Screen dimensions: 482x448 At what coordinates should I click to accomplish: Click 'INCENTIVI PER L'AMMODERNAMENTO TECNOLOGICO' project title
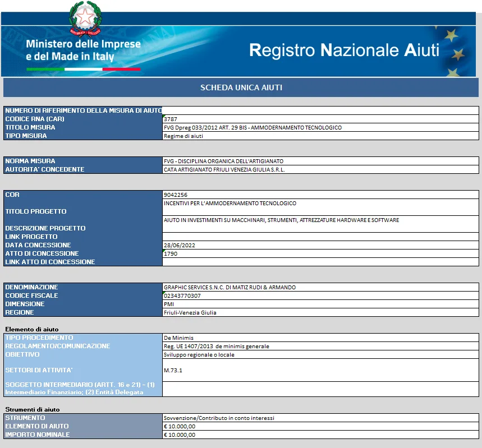click(230, 204)
